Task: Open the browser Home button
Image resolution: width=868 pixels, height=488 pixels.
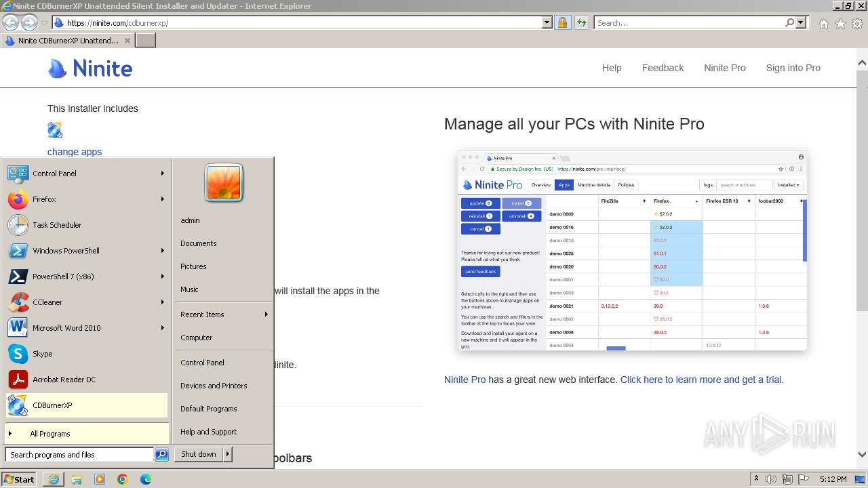Action: (x=823, y=24)
